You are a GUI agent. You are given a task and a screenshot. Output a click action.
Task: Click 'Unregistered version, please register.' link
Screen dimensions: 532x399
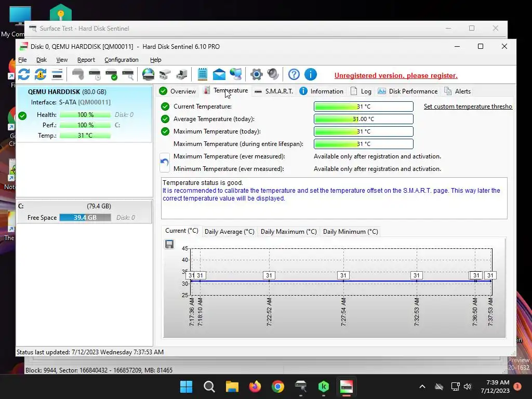pyautogui.click(x=396, y=76)
